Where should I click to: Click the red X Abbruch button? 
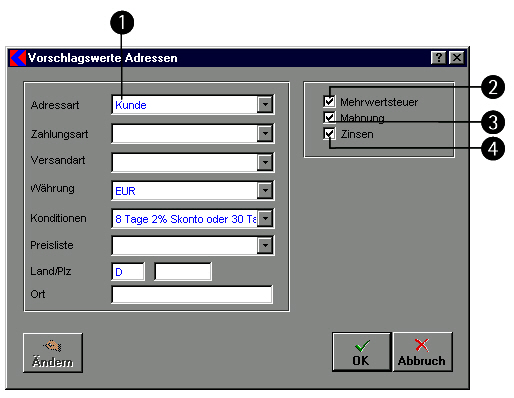pos(423,352)
